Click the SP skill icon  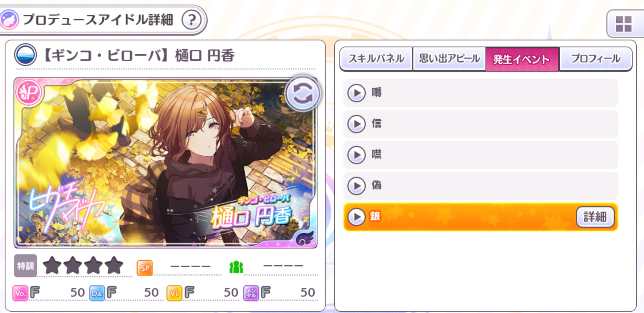pyautogui.click(x=145, y=268)
